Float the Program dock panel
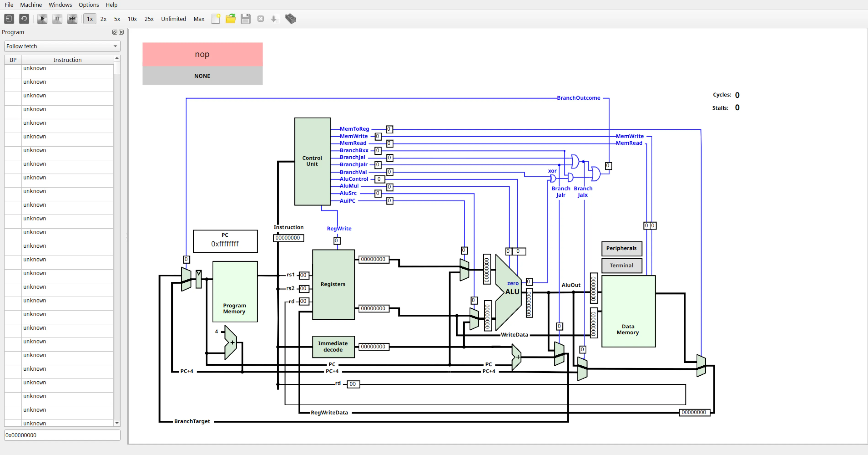The image size is (868, 455). pos(115,32)
